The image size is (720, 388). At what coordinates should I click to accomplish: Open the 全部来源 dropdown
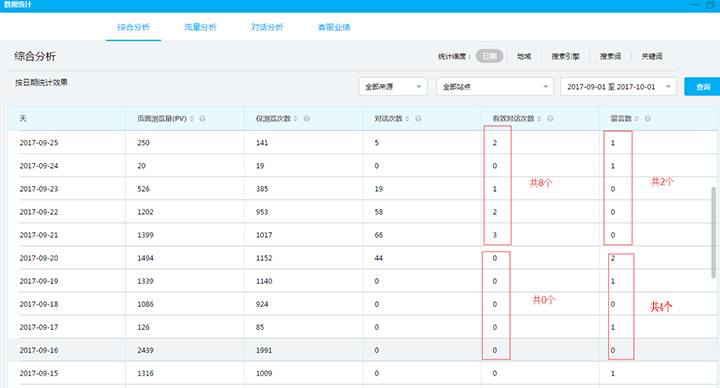point(393,86)
